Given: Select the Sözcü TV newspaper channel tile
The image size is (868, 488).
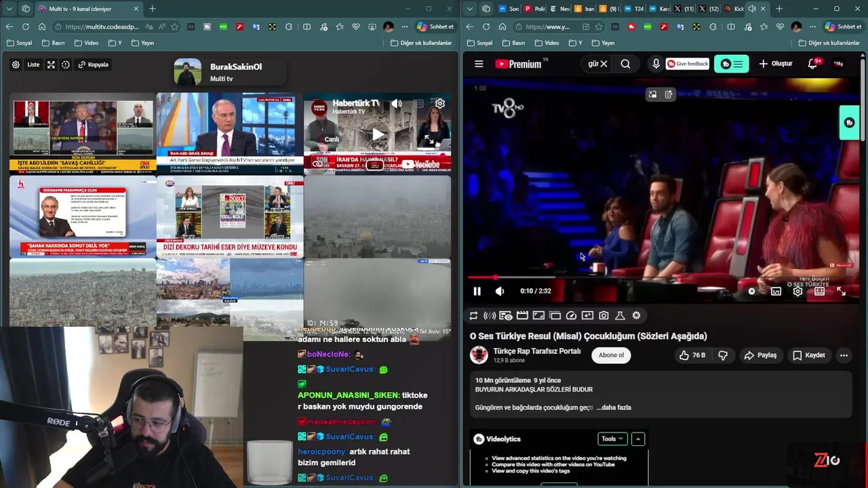Looking at the screenshot, I should (230, 216).
